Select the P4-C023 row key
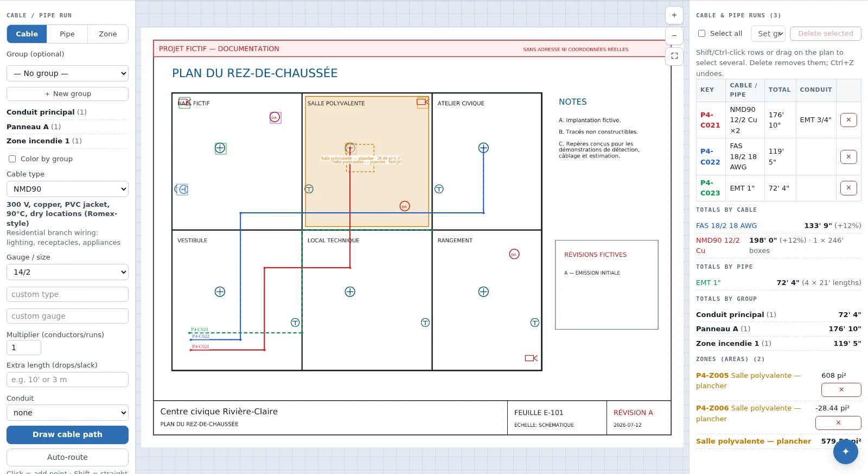868x474 pixels. click(x=710, y=188)
